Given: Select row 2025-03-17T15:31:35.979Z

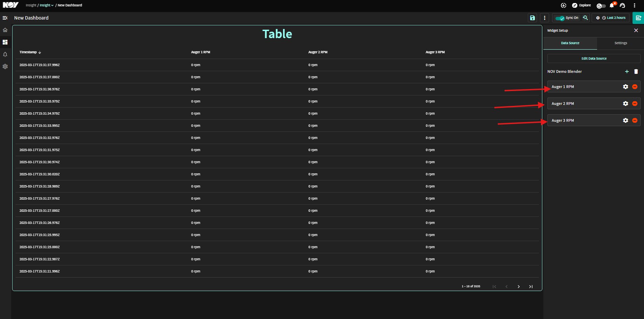Looking at the screenshot, I should click(277, 101).
